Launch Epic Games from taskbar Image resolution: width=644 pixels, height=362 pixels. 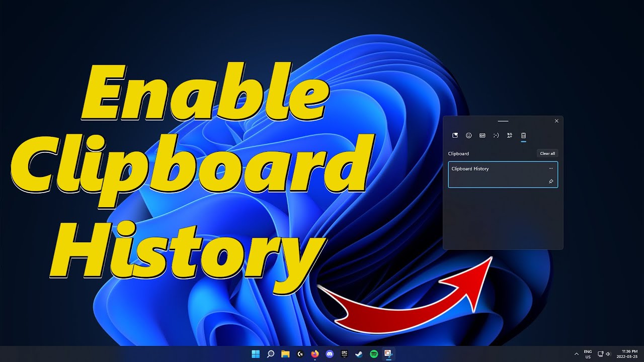(x=345, y=354)
